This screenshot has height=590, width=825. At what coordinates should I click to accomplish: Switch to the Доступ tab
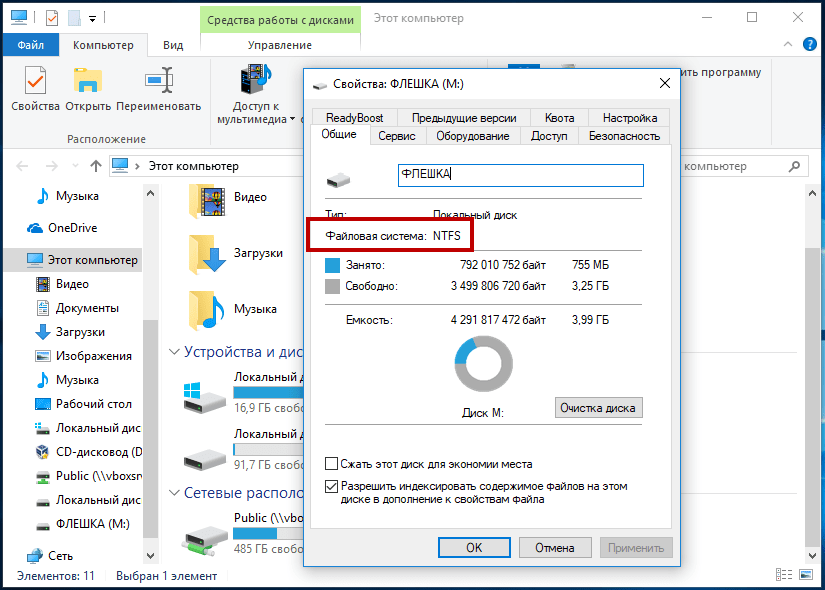(x=549, y=136)
